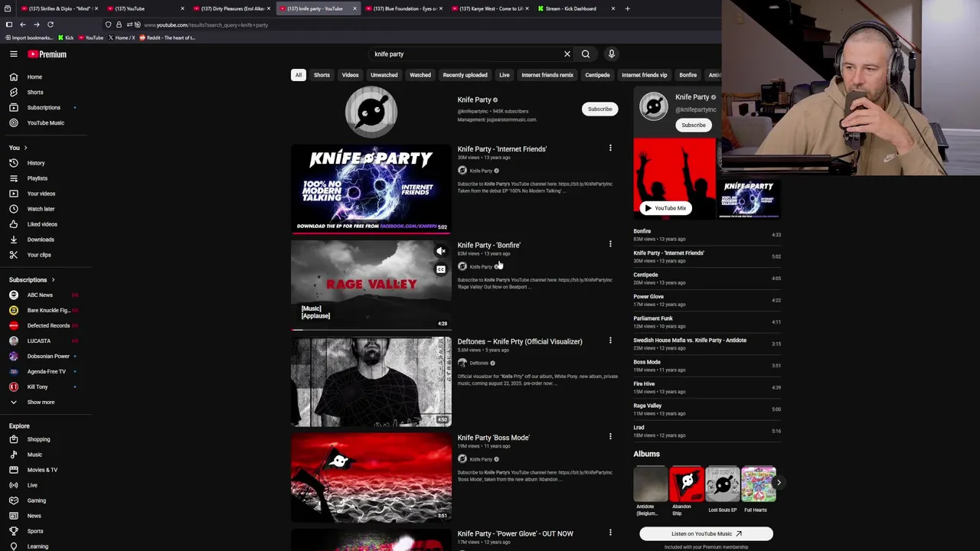Open the Knife Party channel avatar
The height and width of the screenshot is (551, 980).
tap(371, 112)
